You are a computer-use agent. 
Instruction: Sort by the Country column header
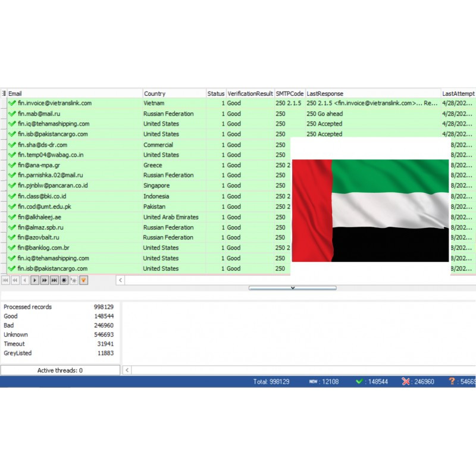[x=174, y=93]
